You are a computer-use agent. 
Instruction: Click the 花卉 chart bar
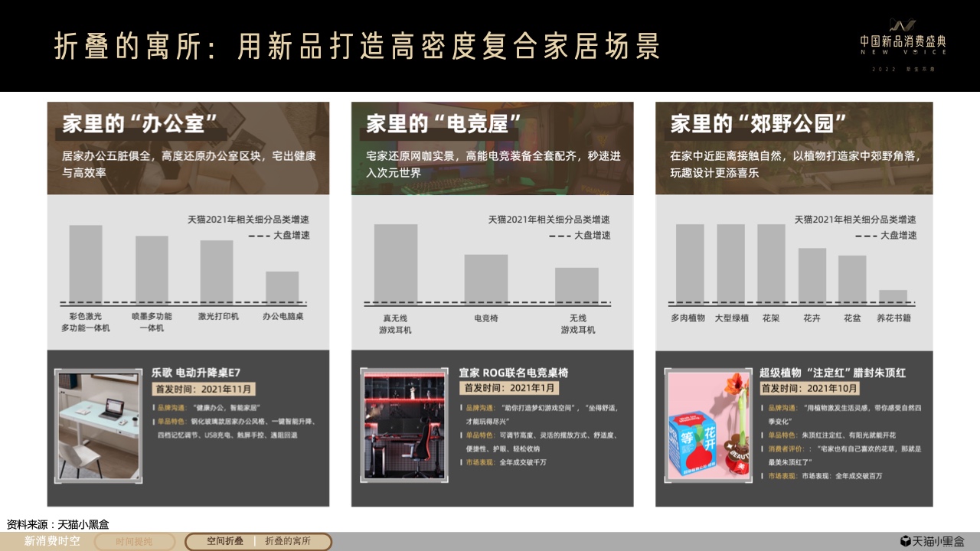pos(812,275)
